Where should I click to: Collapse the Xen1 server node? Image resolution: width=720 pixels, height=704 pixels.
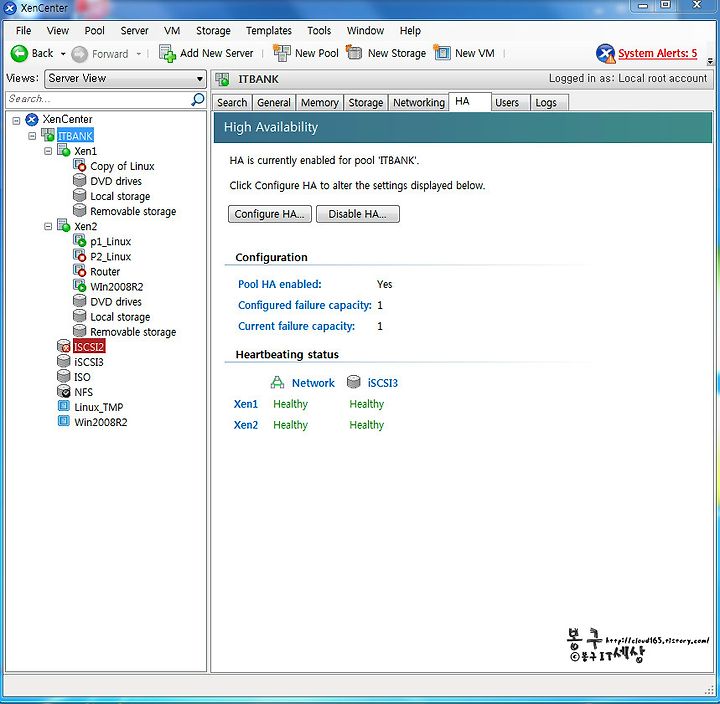[x=48, y=151]
